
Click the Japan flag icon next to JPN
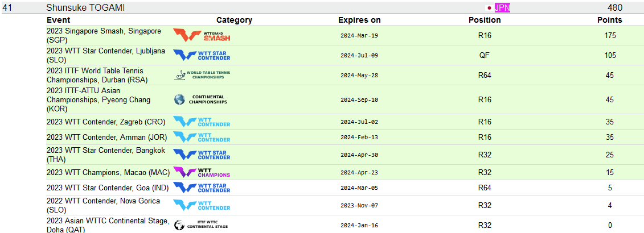[489, 7]
